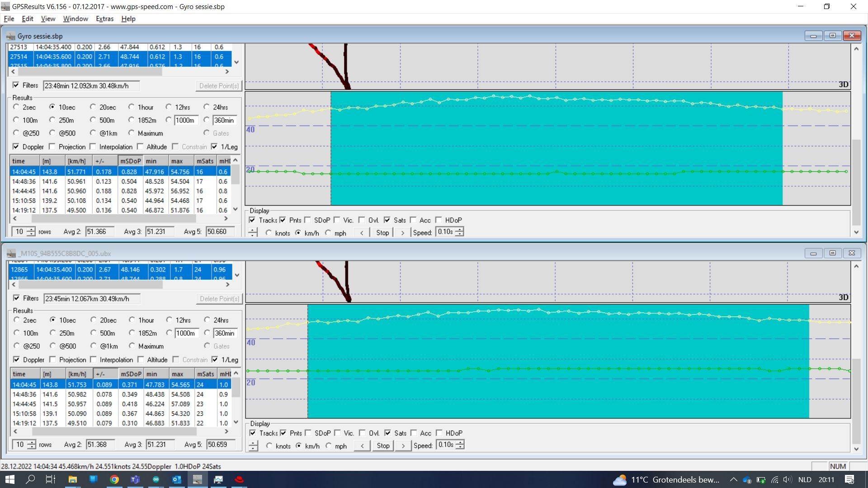Open the View menu

(x=48, y=19)
